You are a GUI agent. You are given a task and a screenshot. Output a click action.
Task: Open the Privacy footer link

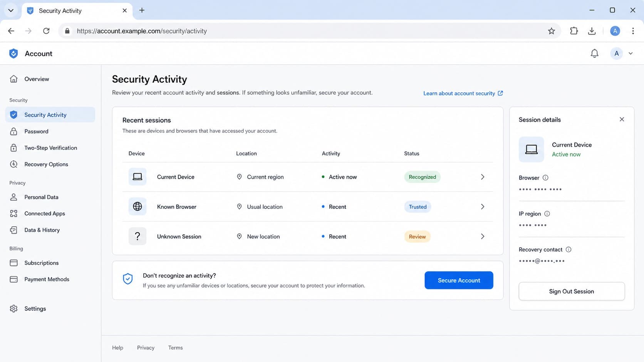click(146, 347)
